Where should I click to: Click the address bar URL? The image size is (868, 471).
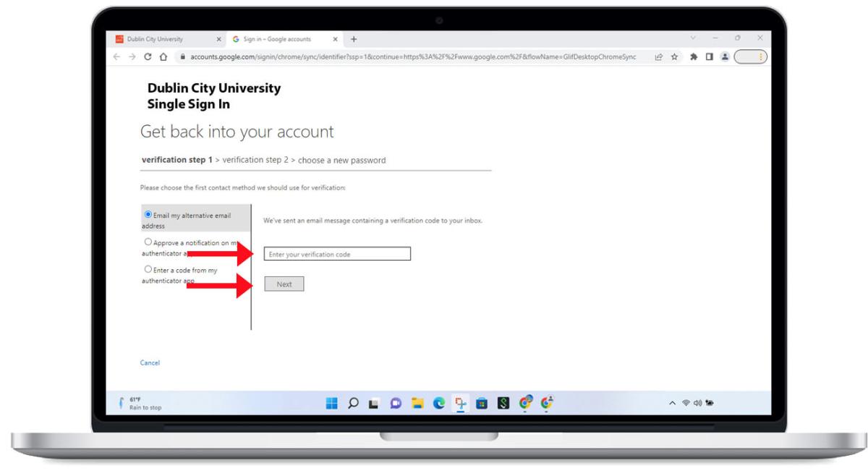click(x=413, y=56)
